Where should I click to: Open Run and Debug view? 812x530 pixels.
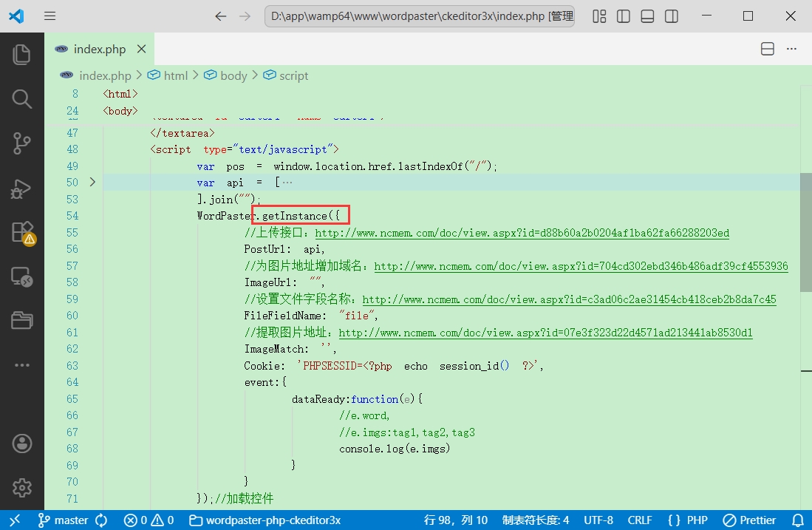21,188
